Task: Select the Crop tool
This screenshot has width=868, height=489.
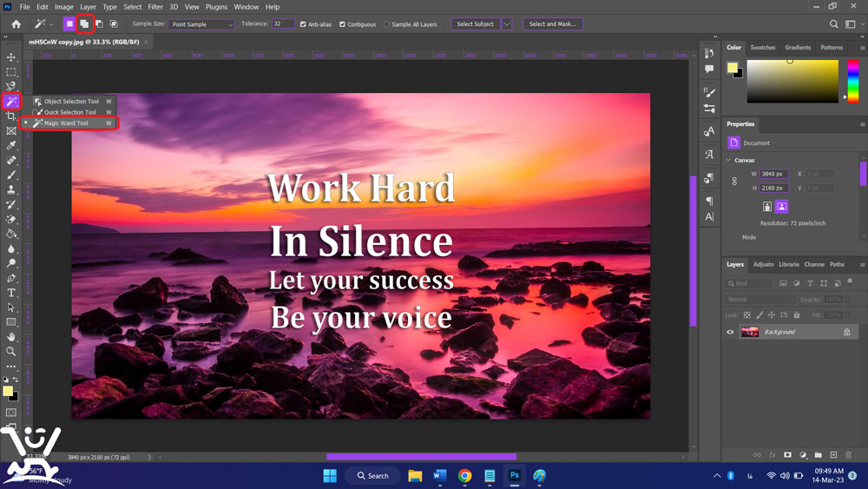Action: 11,116
